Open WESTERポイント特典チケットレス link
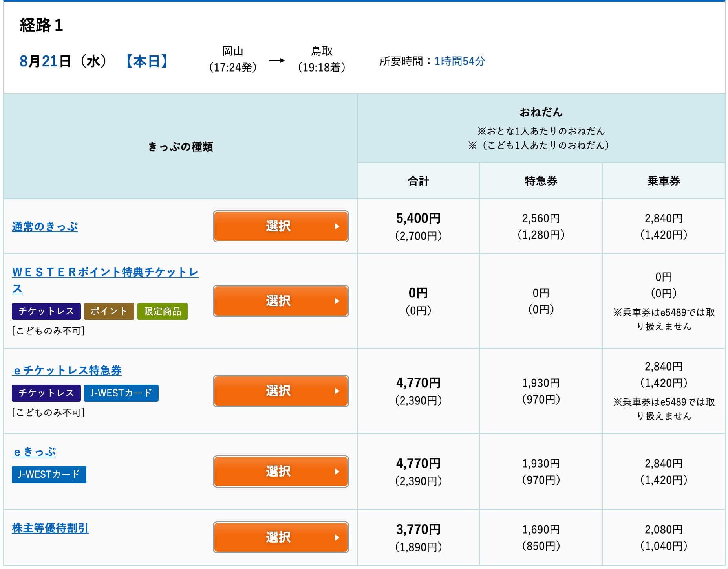The image size is (728, 569). 105,280
